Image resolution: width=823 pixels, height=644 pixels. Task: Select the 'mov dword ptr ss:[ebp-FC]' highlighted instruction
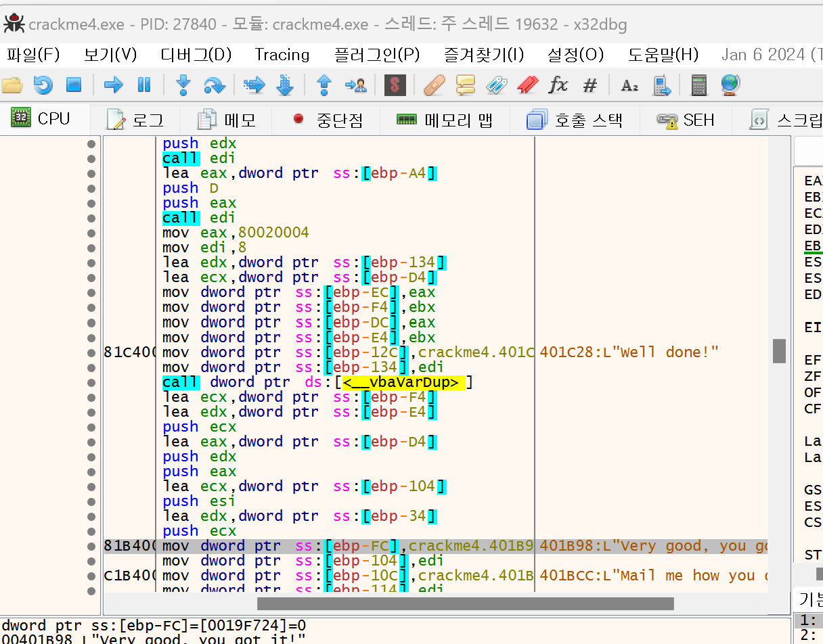pos(349,546)
